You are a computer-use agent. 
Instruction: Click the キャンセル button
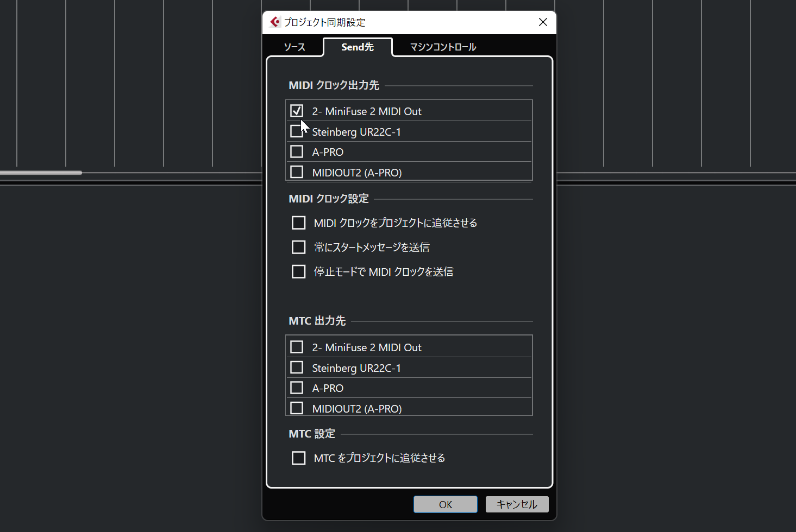tap(517, 504)
